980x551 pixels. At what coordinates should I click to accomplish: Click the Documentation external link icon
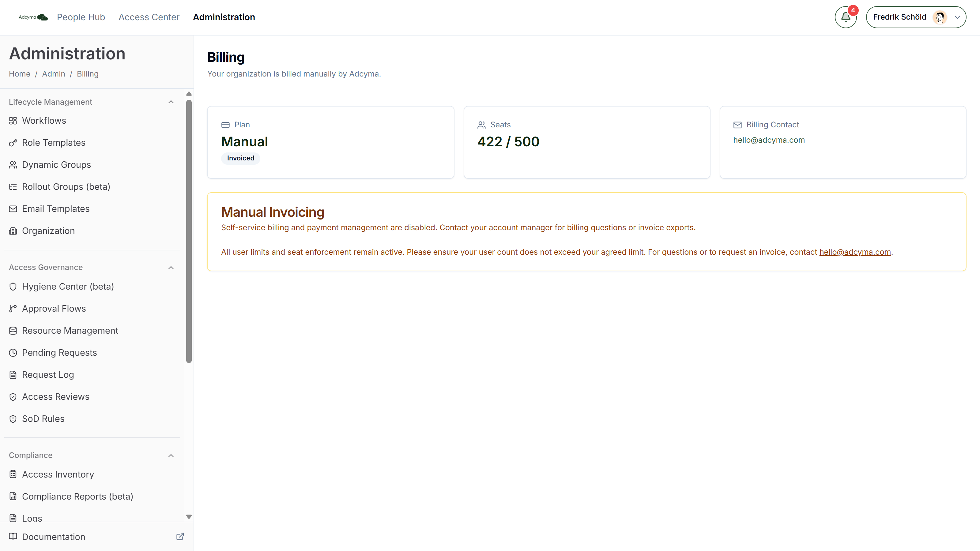click(180, 537)
